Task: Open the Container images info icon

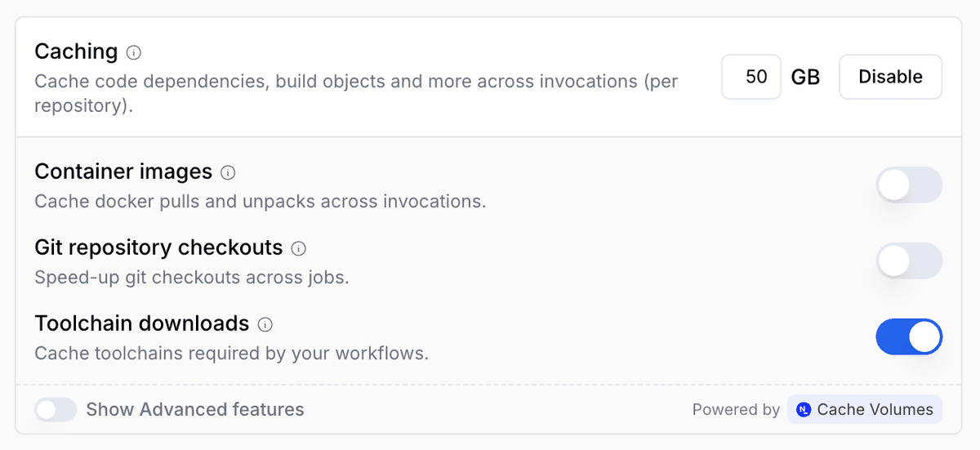Action: [229, 173]
